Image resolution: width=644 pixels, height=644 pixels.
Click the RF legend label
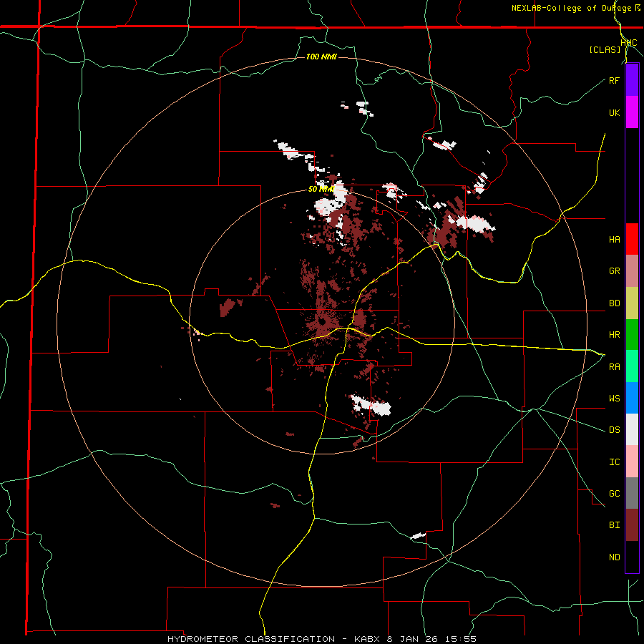pos(614,80)
